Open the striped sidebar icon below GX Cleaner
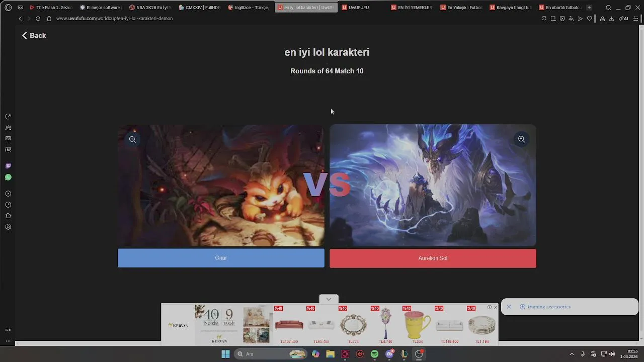The width and height of the screenshot is (644, 362). point(8,139)
